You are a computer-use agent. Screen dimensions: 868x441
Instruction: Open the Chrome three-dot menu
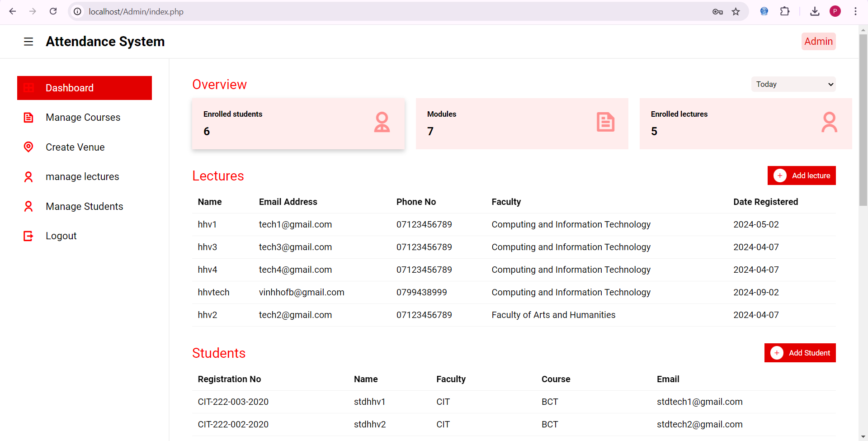(x=855, y=12)
